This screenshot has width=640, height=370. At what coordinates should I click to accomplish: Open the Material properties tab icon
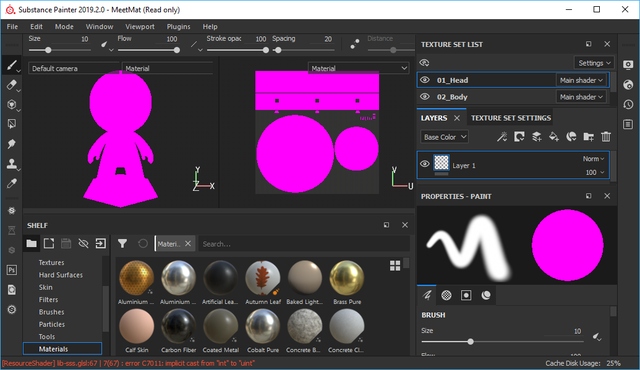486,295
